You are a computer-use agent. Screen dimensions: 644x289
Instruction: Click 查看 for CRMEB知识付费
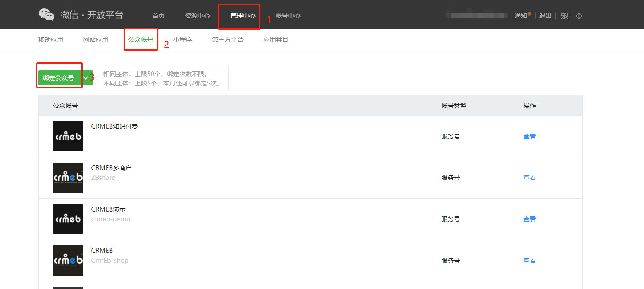click(529, 136)
